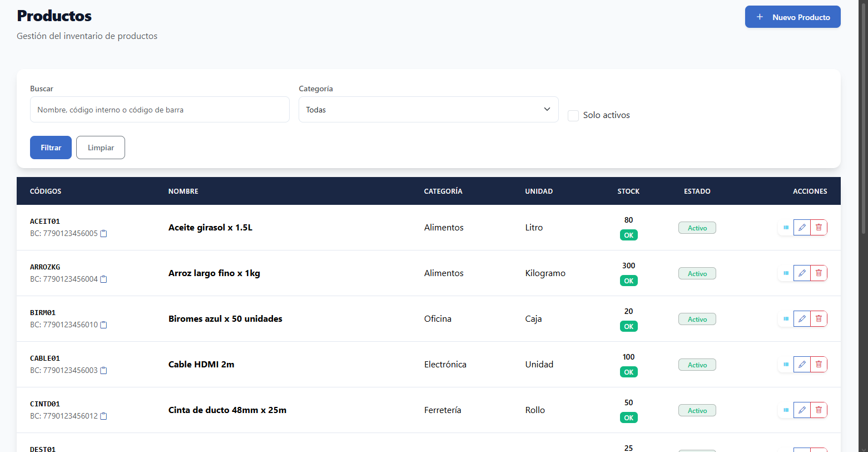Image resolution: width=868 pixels, height=452 pixels.
Task: Edit the Cinta de ducto 48mm x 25m product
Action: click(x=802, y=410)
